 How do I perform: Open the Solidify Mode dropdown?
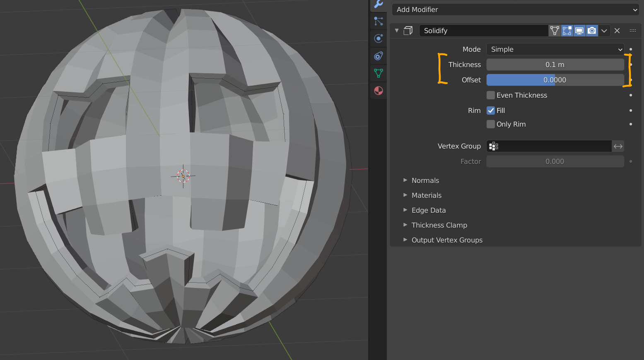click(555, 49)
